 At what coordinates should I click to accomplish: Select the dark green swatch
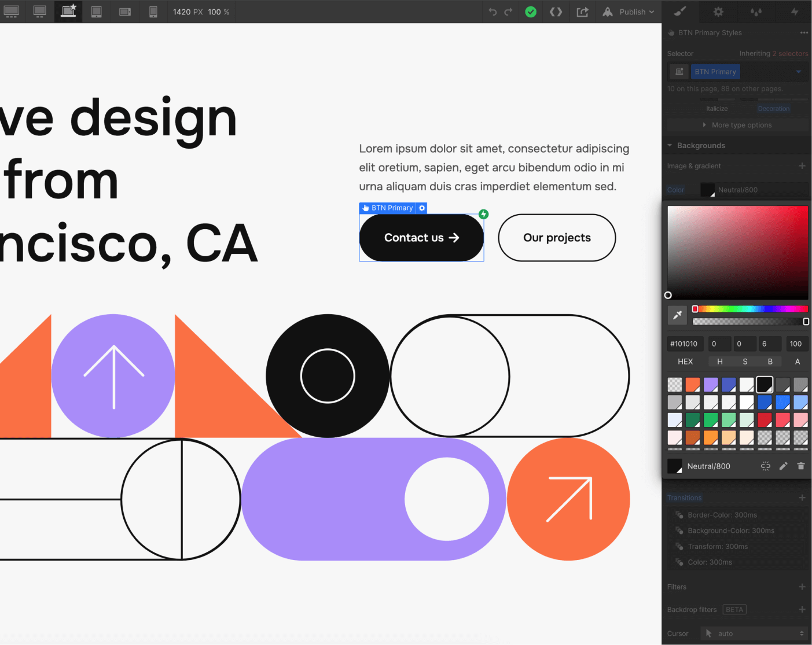click(x=693, y=420)
